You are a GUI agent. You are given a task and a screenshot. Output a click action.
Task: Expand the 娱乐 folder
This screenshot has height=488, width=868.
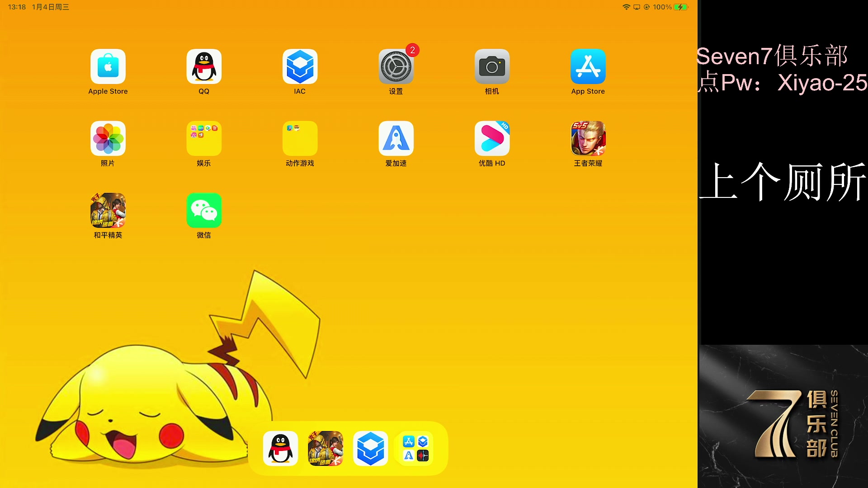[x=204, y=138]
